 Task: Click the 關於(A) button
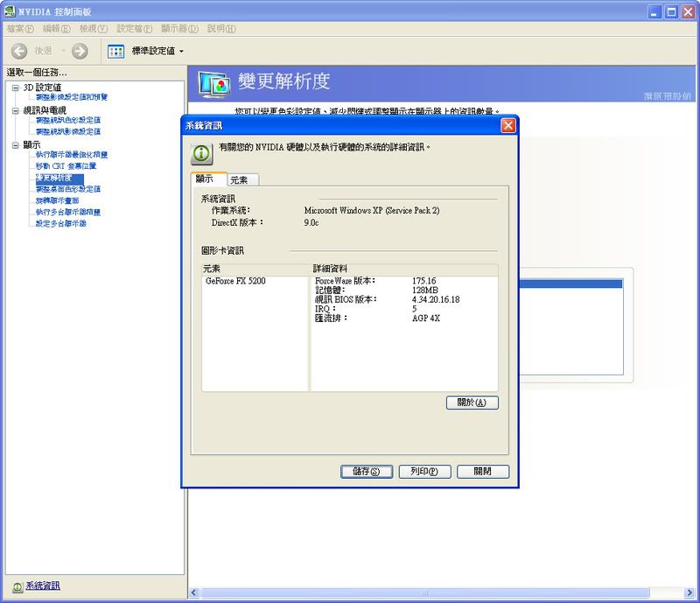(472, 403)
